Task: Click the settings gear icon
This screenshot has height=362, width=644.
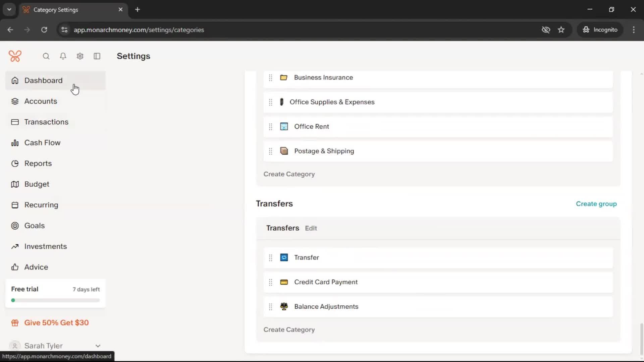Action: coord(80,56)
